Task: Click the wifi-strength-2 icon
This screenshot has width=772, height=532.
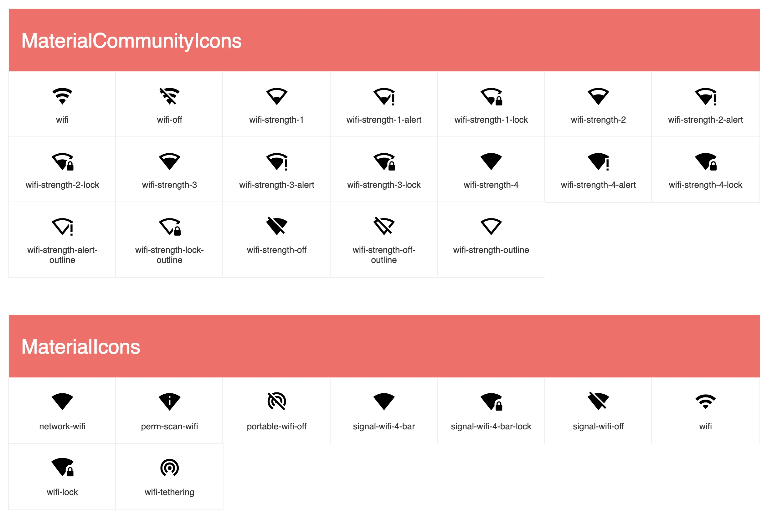Action: (598, 96)
